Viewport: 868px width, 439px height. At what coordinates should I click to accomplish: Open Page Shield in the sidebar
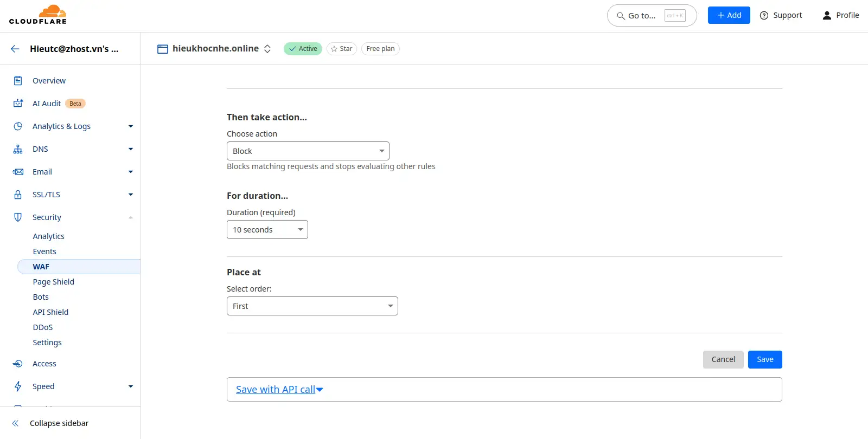pyautogui.click(x=53, y=282)
